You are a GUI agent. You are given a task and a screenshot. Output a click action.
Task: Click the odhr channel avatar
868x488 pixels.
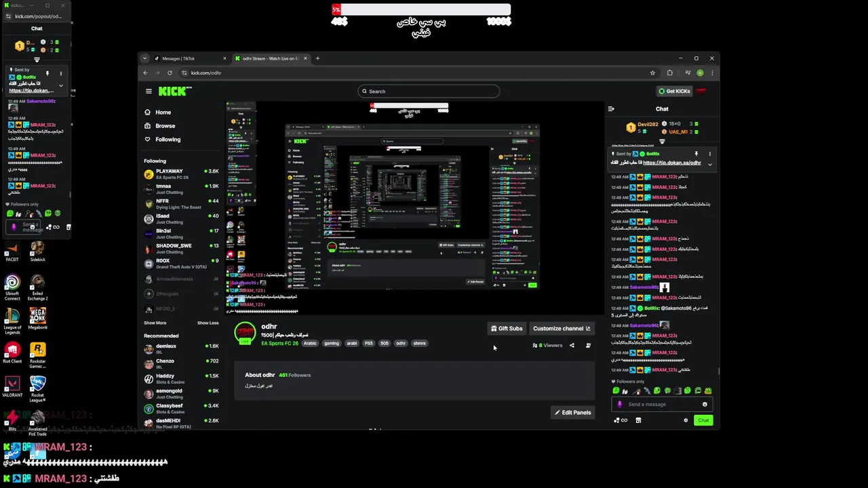(245, 333)
